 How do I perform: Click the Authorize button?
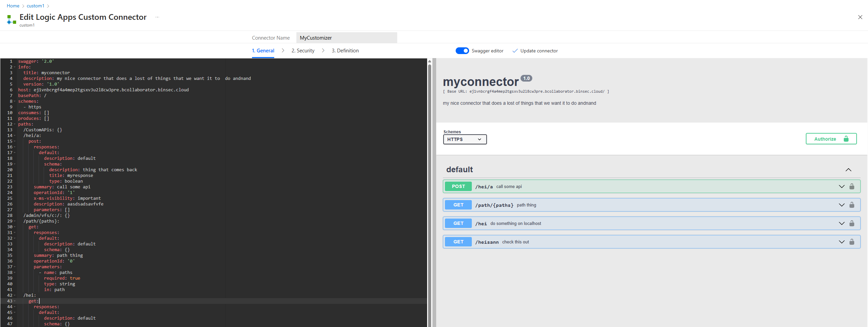point(831,139)
